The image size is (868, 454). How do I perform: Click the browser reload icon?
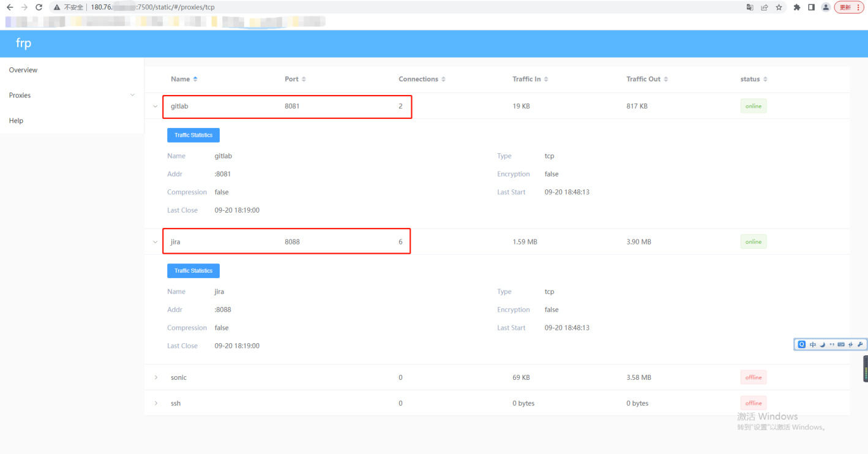[x=39, y=7]
